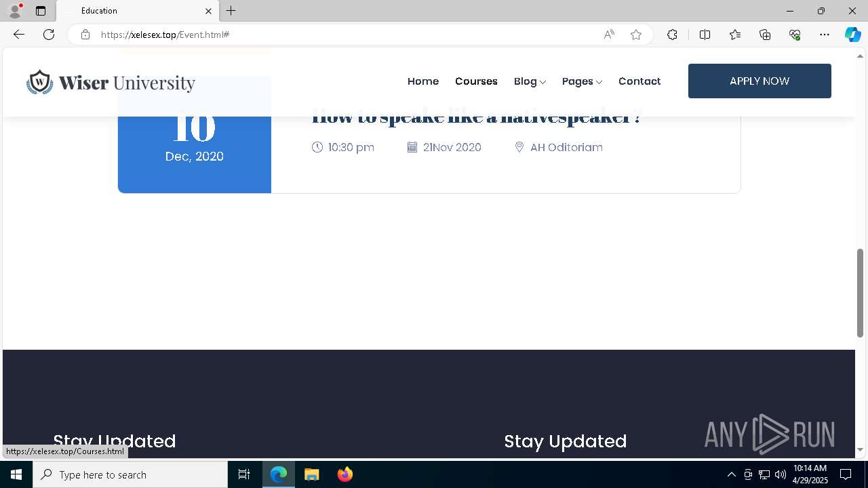The image size is (868, 488).
Task: Click the left Stay Updated heading
Action: (x=115, y=441)
